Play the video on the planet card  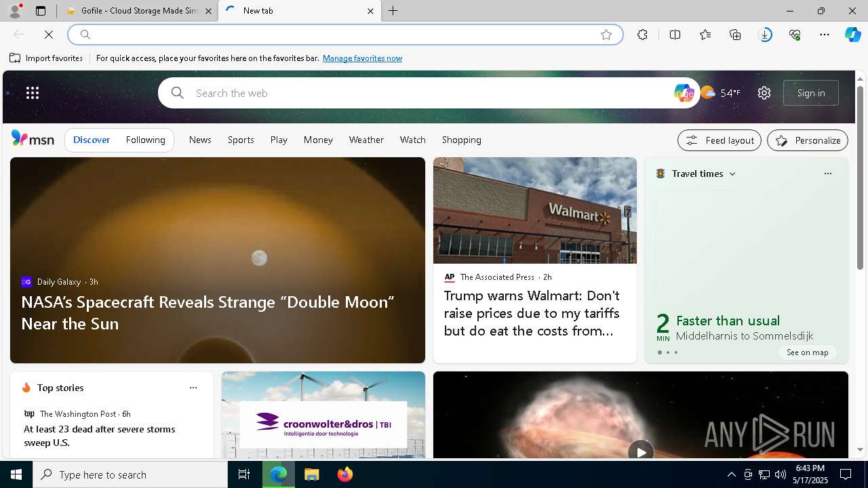coord(640,451)
